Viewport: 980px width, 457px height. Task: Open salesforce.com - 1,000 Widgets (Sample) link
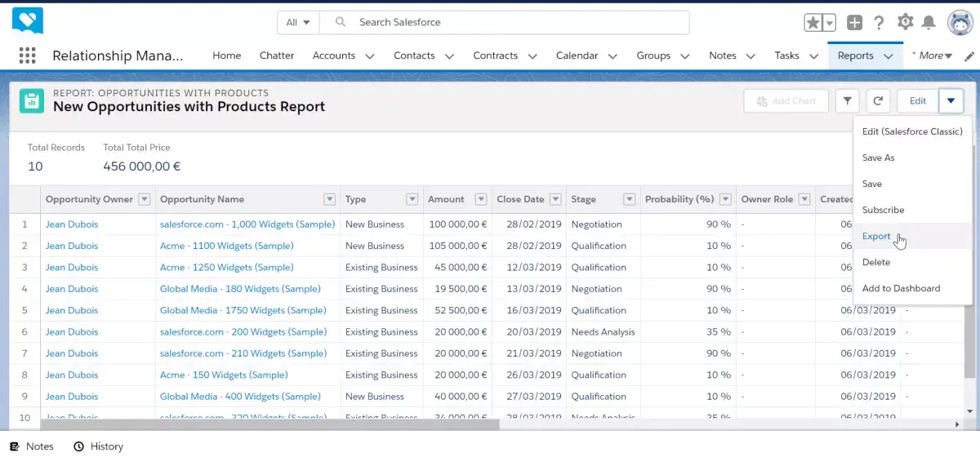click(247, 224)
